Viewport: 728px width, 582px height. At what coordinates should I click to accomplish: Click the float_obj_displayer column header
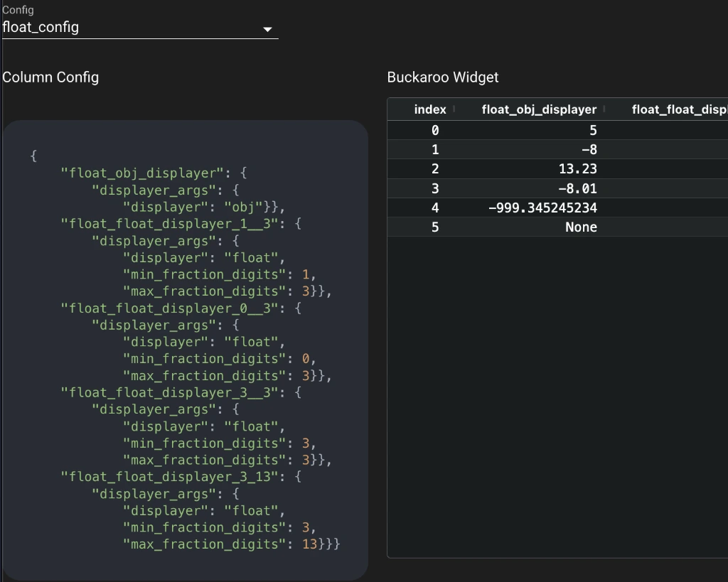(538, 109)
